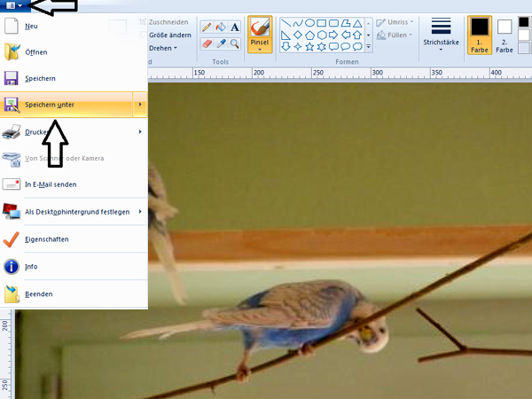Click the blue budgie on the canvas
The image size is (532, 399).
299,317
